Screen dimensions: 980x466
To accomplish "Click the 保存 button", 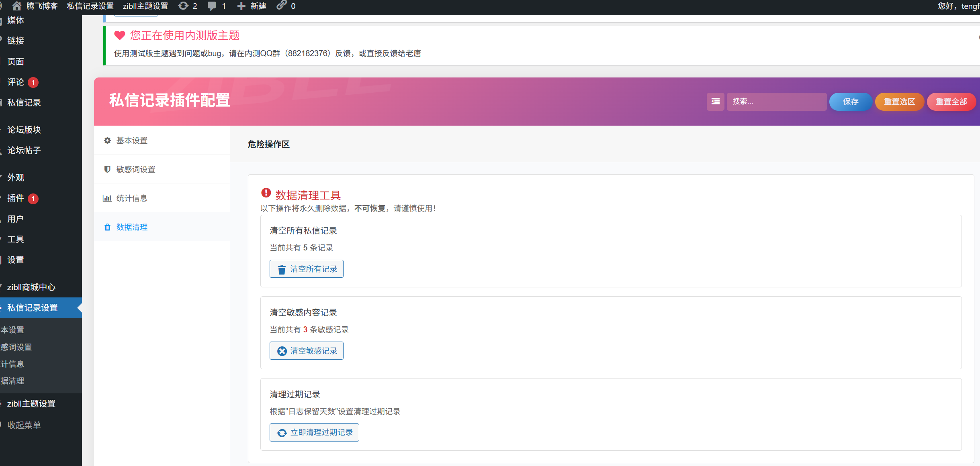I will (x=850, y=102).
